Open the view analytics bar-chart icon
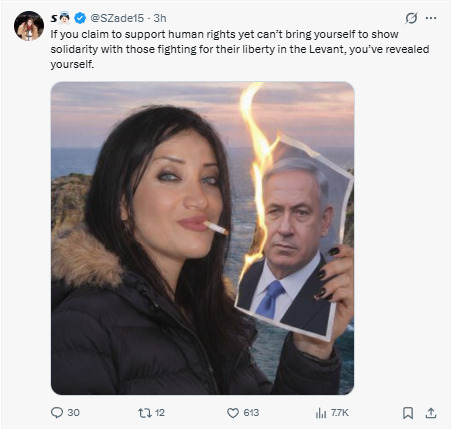453x429 pixels. (321, 413)
